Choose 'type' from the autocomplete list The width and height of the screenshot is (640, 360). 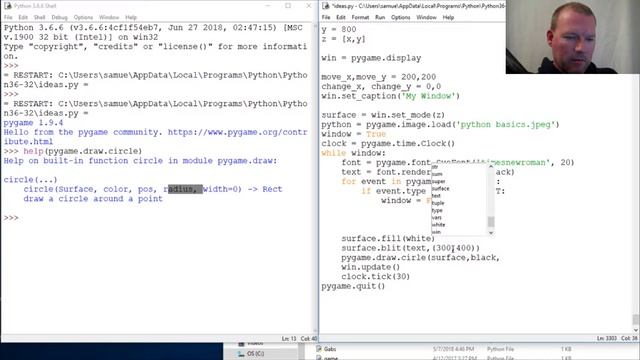pyautogui.click(x=437, y=210)
